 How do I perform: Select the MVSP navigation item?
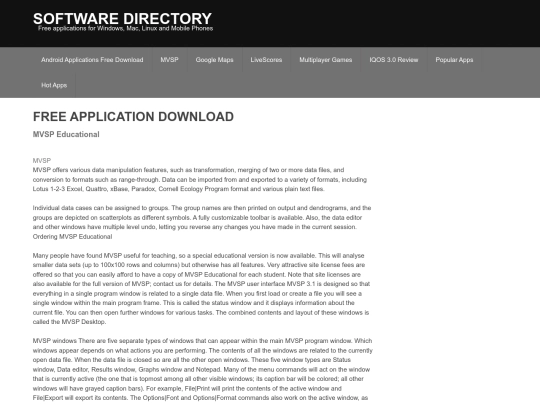(169, 60)
